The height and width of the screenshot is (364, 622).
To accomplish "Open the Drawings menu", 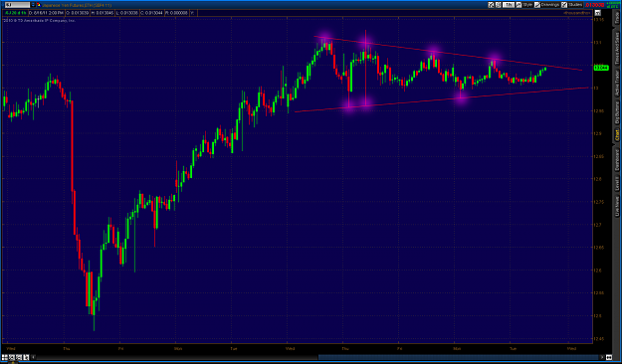I will point(549,5).
